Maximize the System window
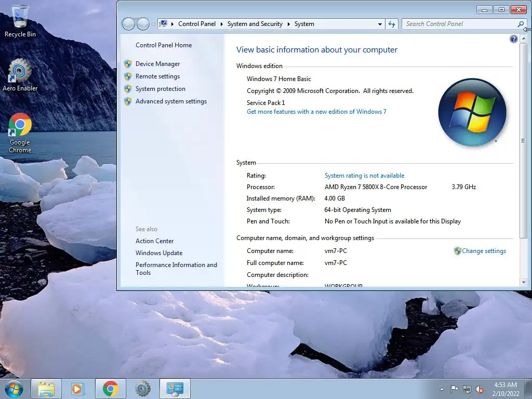 tap(501, 9)
